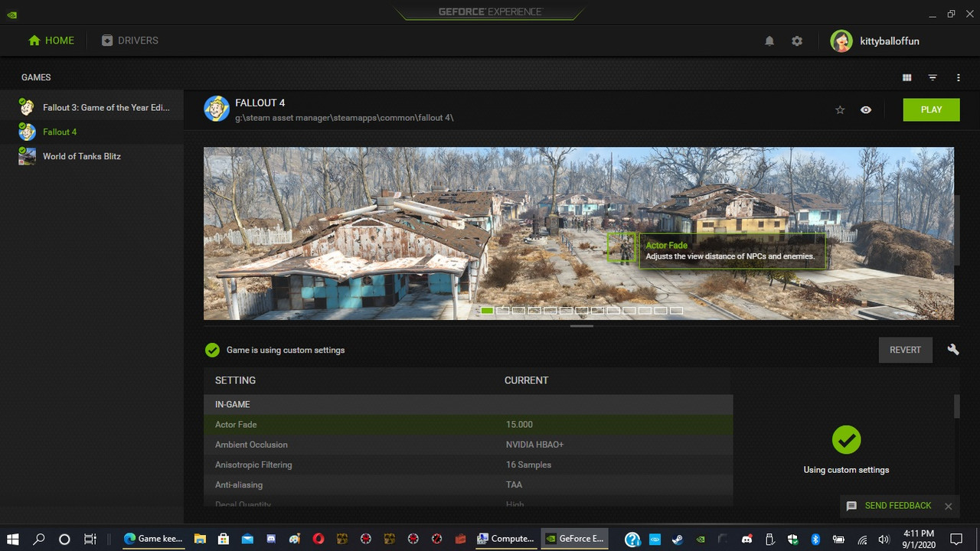Select the Ambient Occlusion setting row
The image size is (980, 551).
(x=469, y=445)
